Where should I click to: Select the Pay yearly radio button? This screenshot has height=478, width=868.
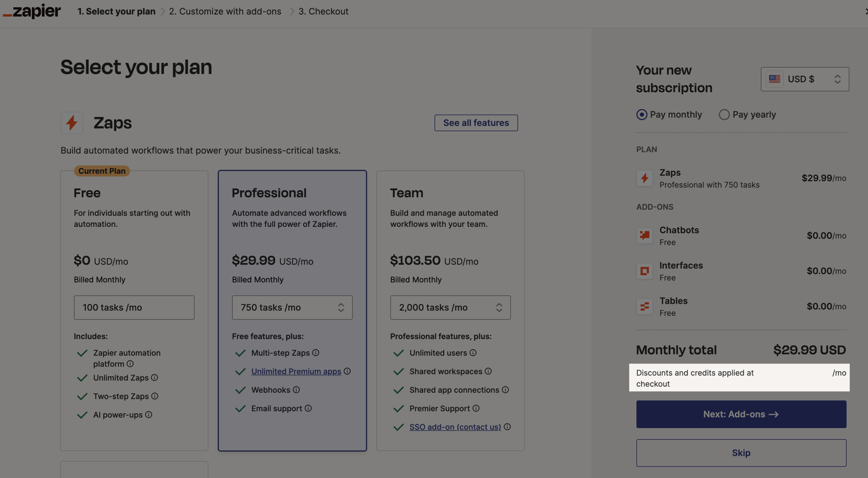pos(724,115)
